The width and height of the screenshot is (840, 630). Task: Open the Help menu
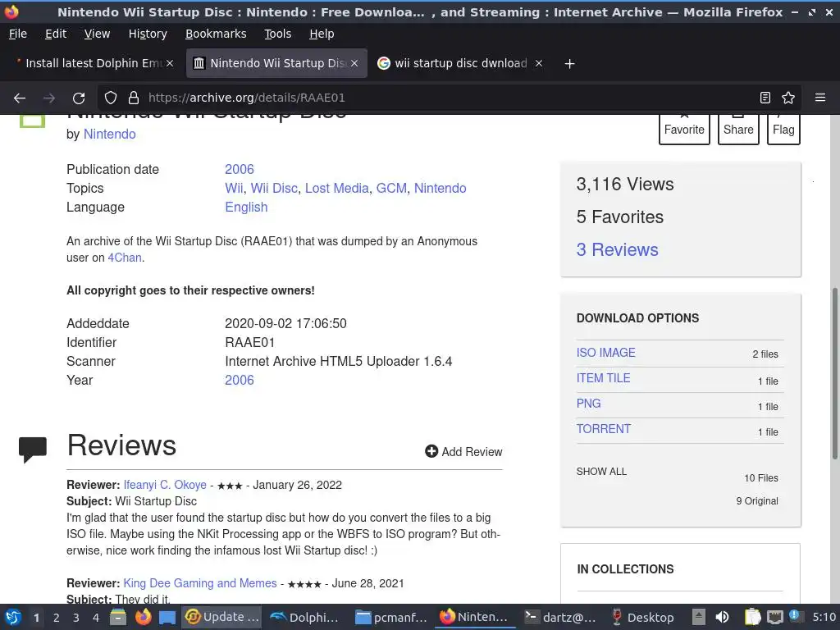click(322, 34)
